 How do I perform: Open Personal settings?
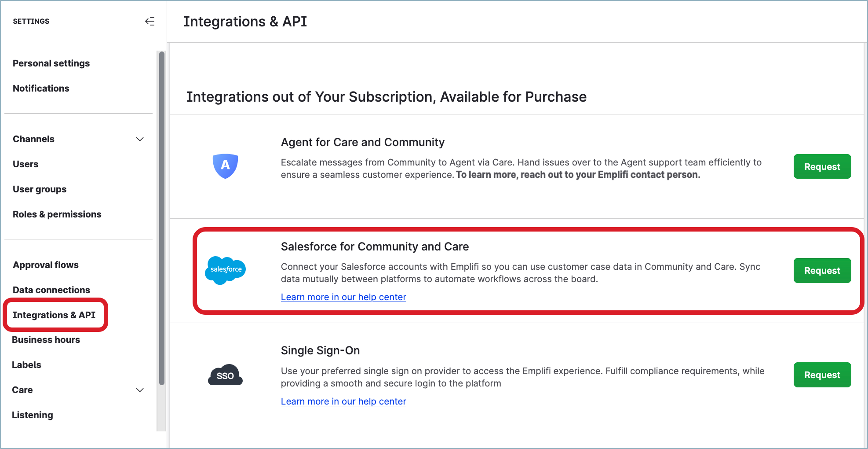click(51, 63)
